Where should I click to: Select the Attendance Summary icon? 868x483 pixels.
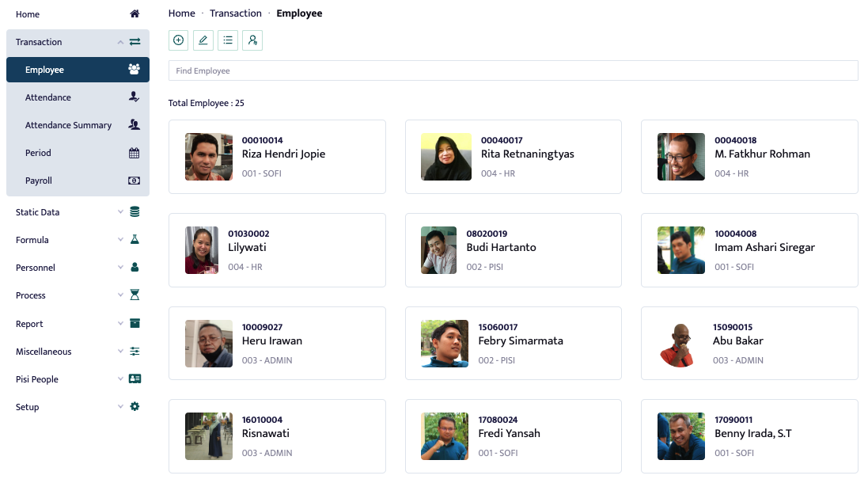(135, 124)
